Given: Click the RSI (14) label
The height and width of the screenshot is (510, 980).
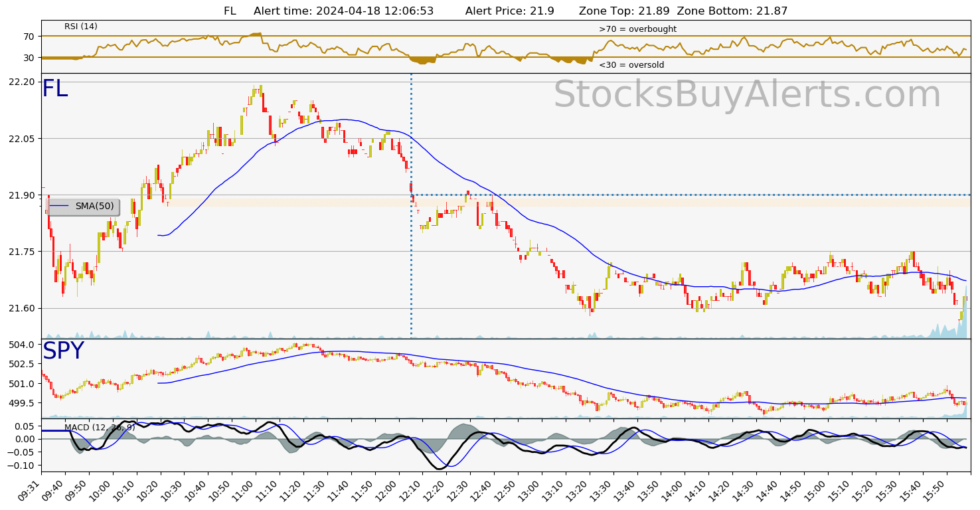Looking at the screenshot, I should tap(81, 27).
